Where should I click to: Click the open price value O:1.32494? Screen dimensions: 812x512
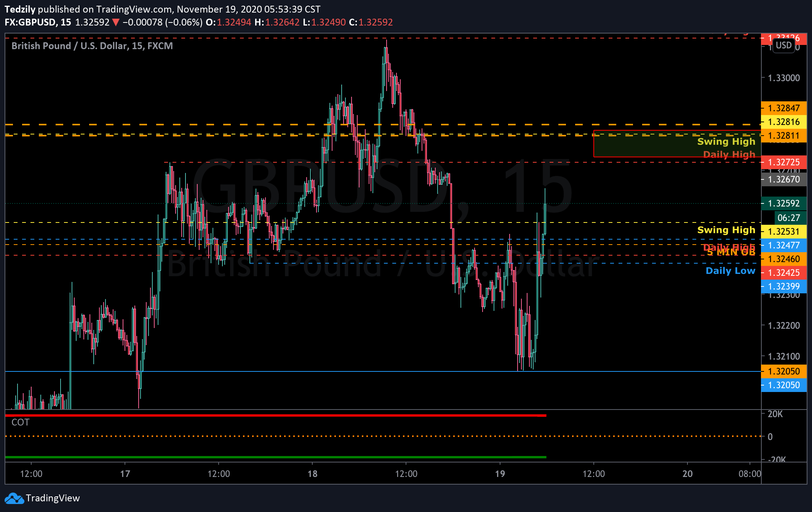(x=229, y=22)
